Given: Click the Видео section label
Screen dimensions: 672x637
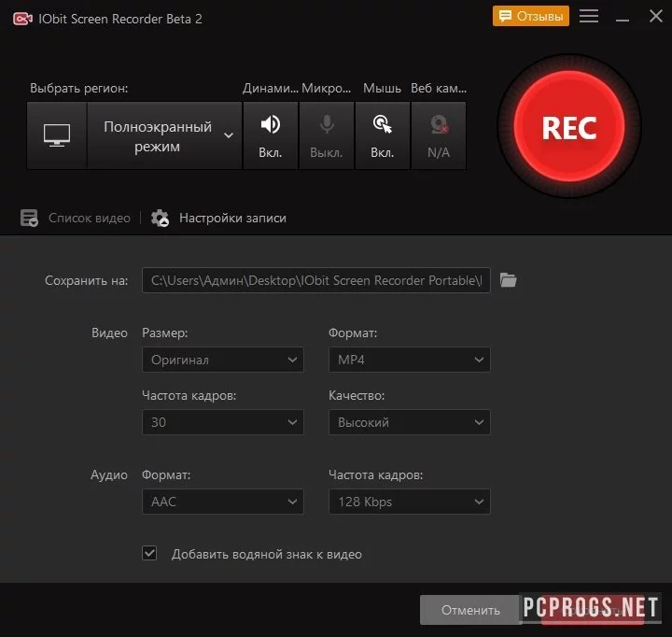Looking at the screenshot, I should [109, 333].
